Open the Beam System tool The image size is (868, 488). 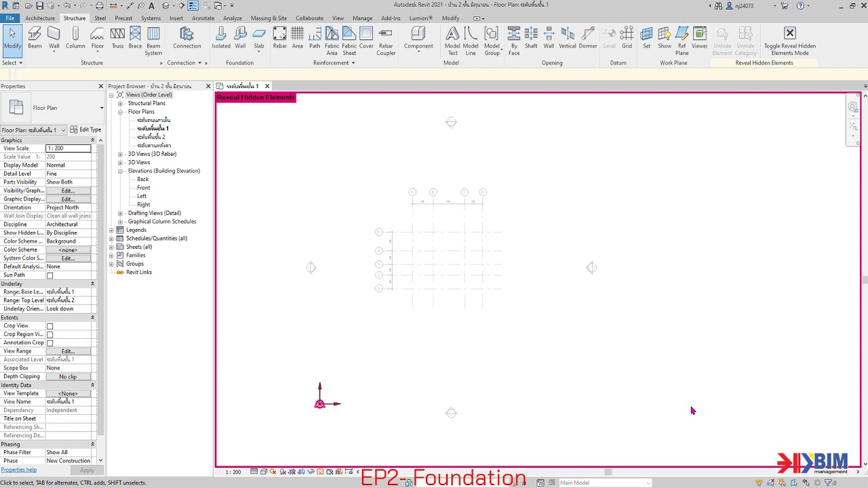(153, 41)
